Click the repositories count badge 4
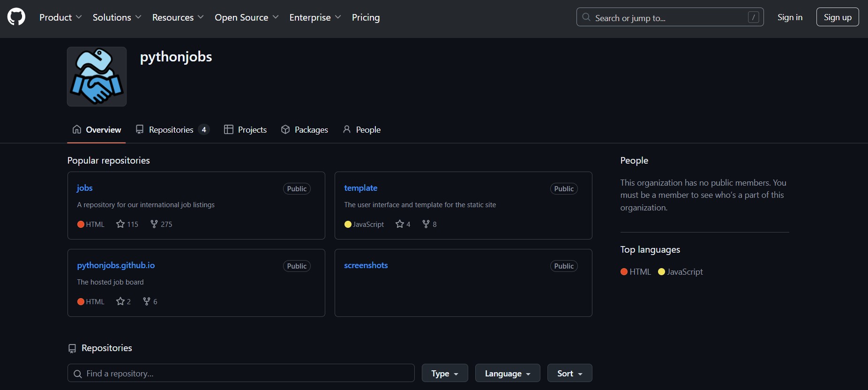Image resolution: width=868 pixels, height=390 pixels. [204, 130]
